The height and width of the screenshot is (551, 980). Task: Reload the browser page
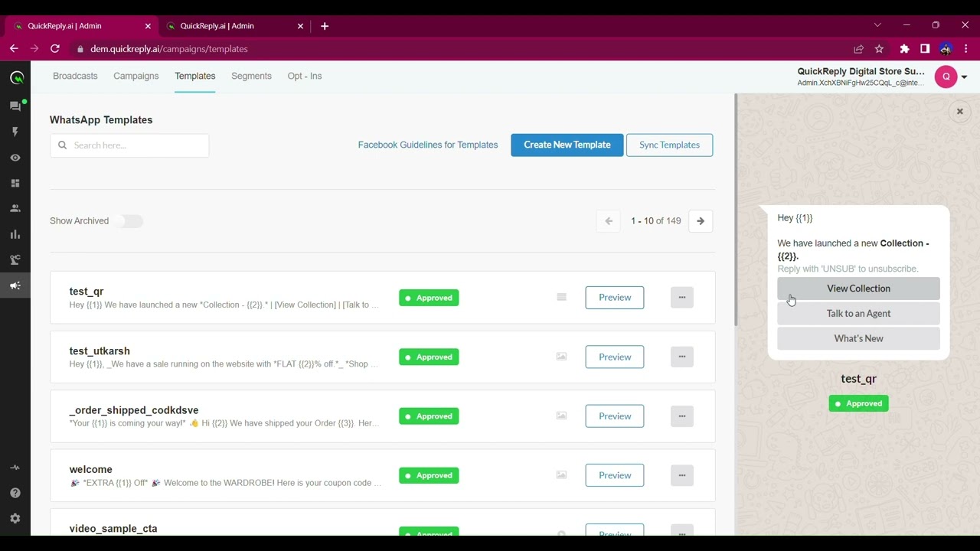tap(55, 49)
